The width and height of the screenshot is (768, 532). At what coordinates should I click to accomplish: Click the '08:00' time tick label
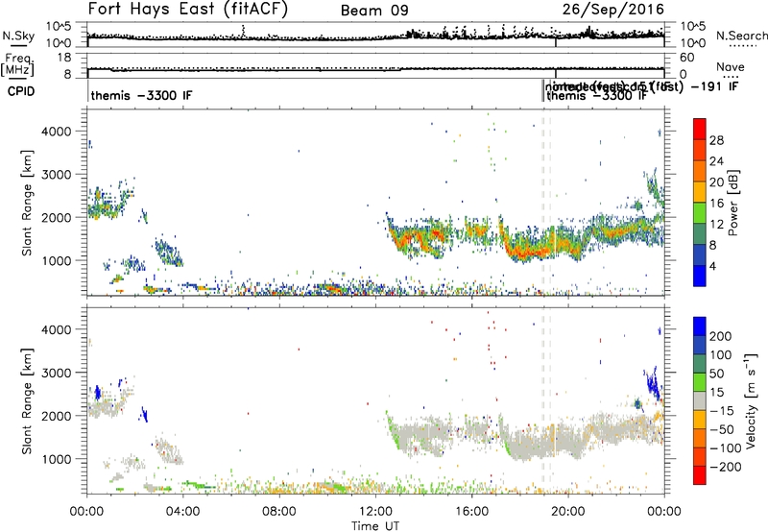pos(279,512)
